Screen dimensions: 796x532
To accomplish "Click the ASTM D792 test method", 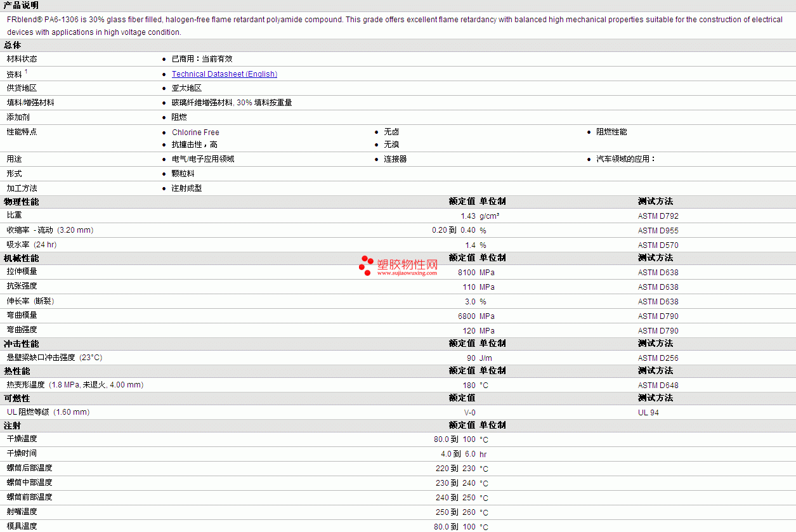I will pos(658,216).
